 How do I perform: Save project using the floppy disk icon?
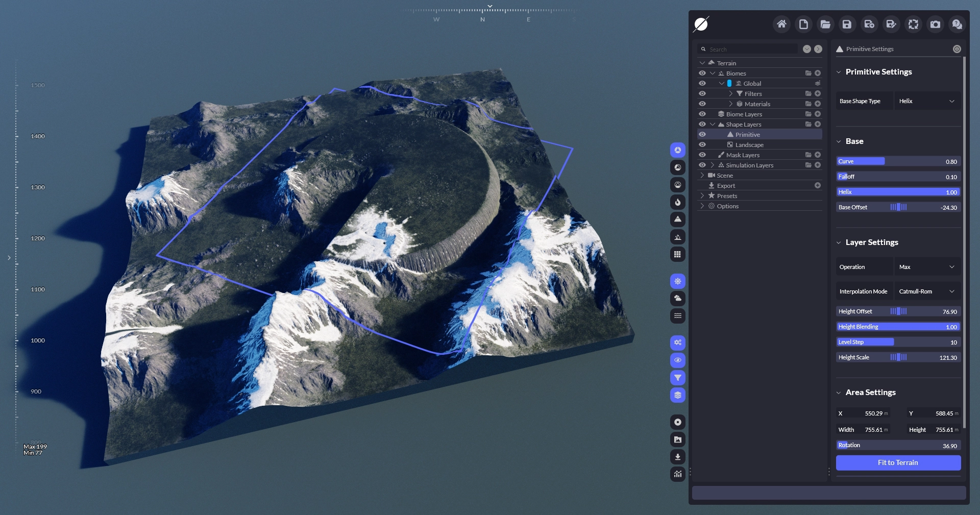tap(847, 24)
